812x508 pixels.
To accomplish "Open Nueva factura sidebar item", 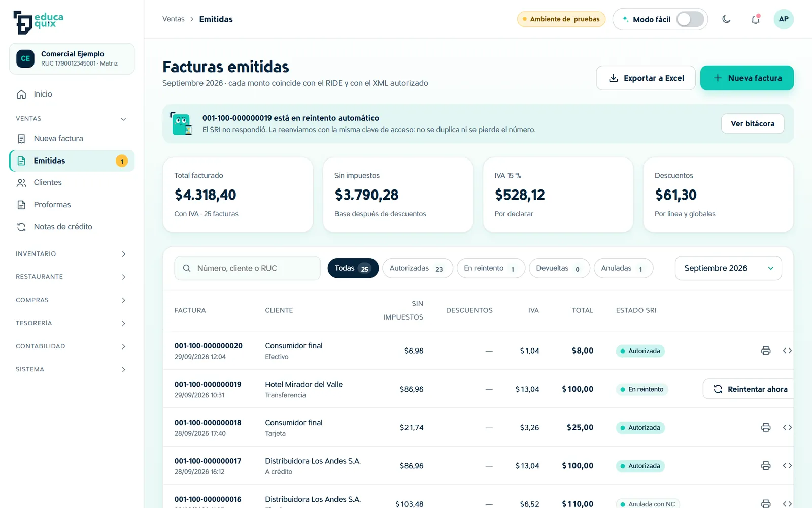I will (x=72, y=138).
